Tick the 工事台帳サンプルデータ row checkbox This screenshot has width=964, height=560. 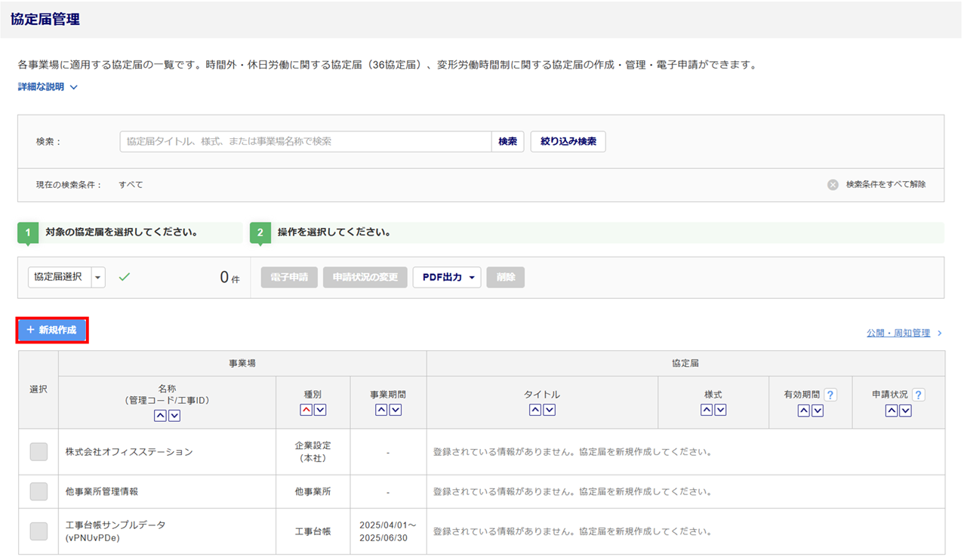38,531
